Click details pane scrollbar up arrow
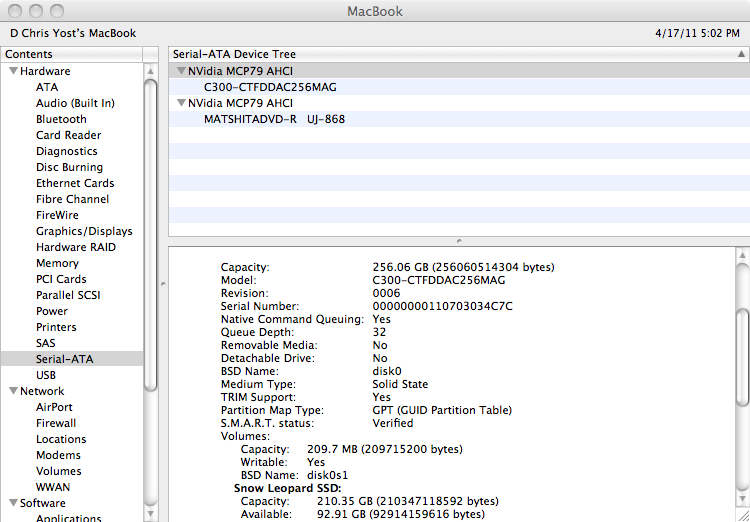The height and width of the screenshot is (522, 750). pos(742,255)
